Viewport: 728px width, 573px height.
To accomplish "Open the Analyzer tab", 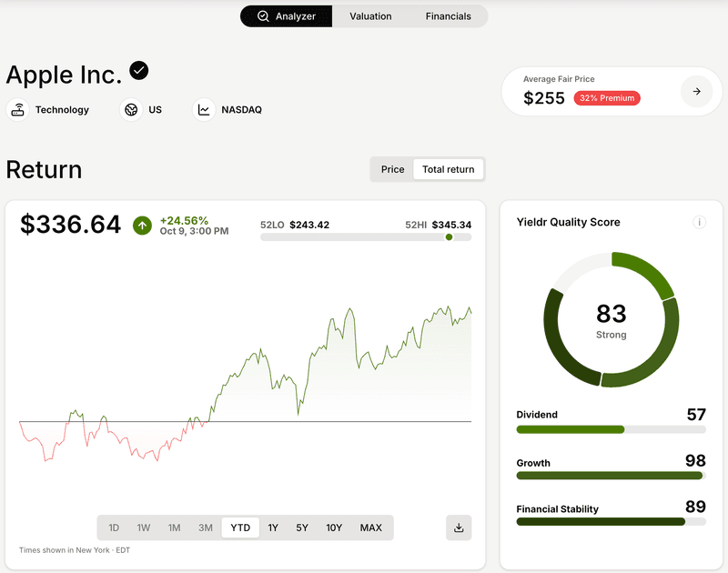I will (x=286, y=16).
